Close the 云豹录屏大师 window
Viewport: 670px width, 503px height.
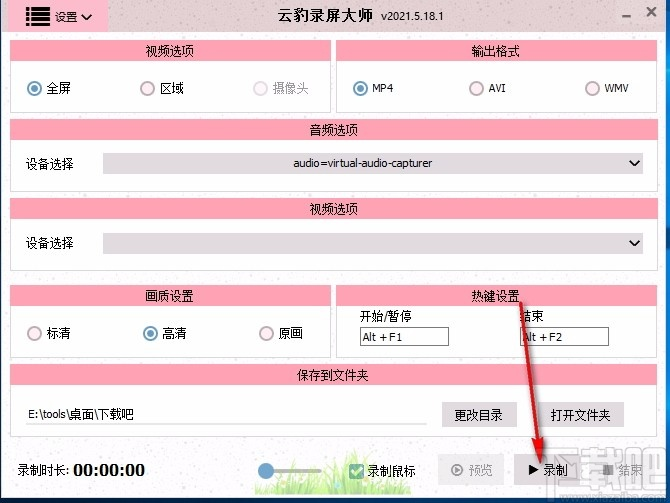coord(651,12)
